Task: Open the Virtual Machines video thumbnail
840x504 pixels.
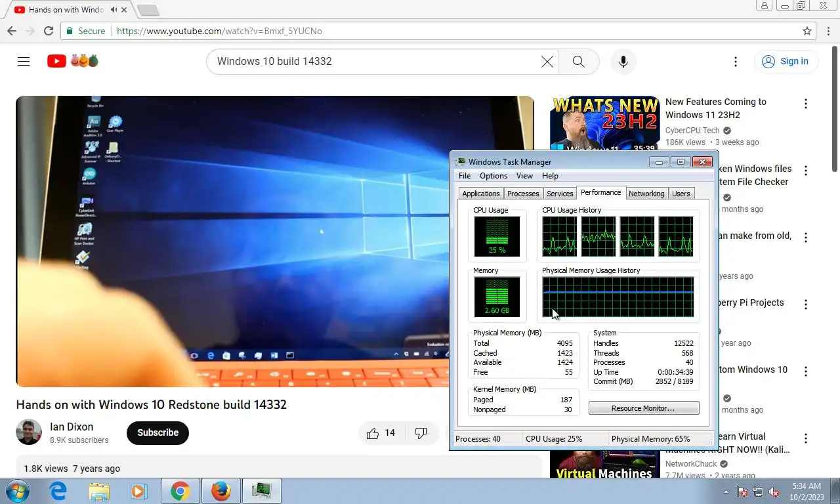Action: tap(604, 465)
